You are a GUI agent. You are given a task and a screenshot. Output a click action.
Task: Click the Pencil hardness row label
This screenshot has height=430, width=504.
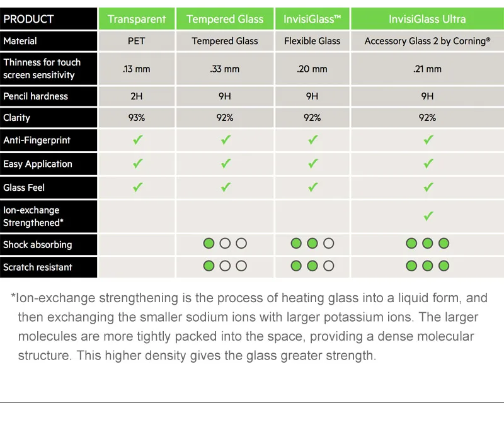tap(49, 96)
